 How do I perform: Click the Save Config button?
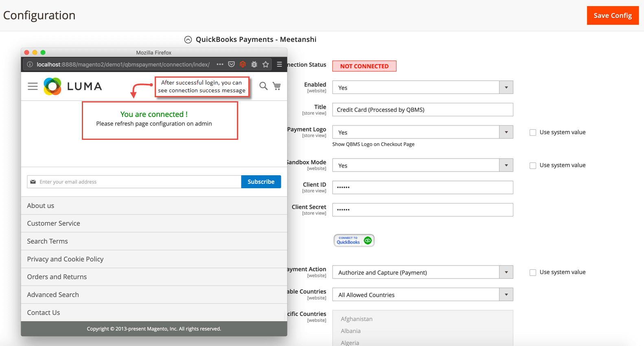(x=613, y=15)
